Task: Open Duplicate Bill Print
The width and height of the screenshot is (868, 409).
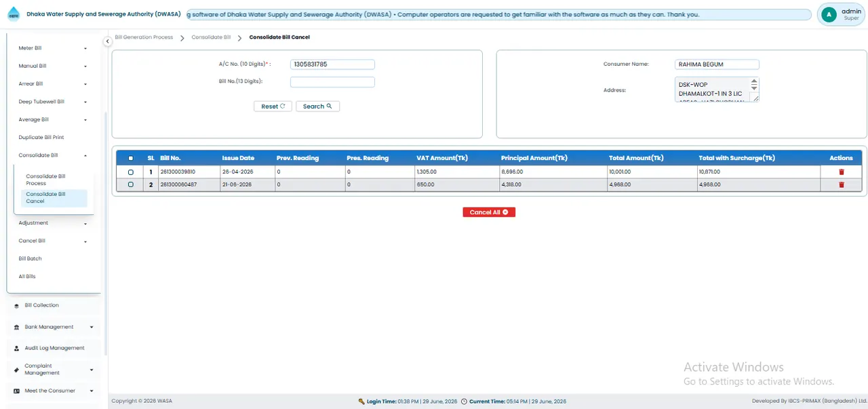Action: click(x=41, y=138)
